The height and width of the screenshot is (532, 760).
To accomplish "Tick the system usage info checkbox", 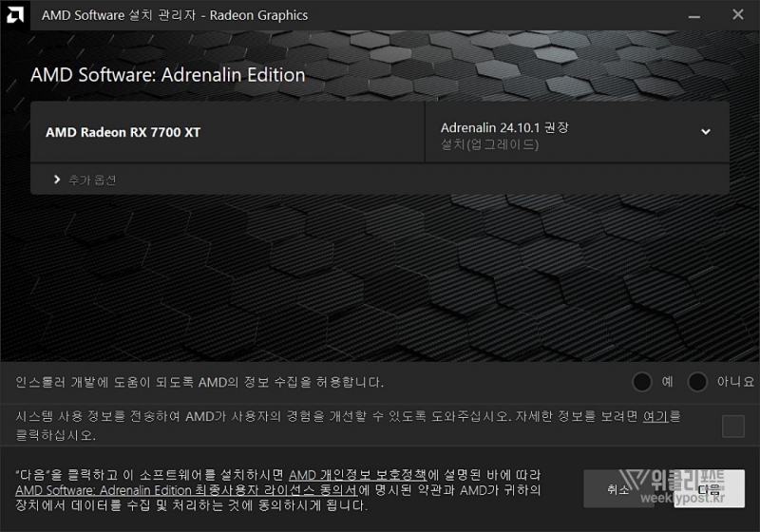I will pyautogui.click(x=733, y=427).
